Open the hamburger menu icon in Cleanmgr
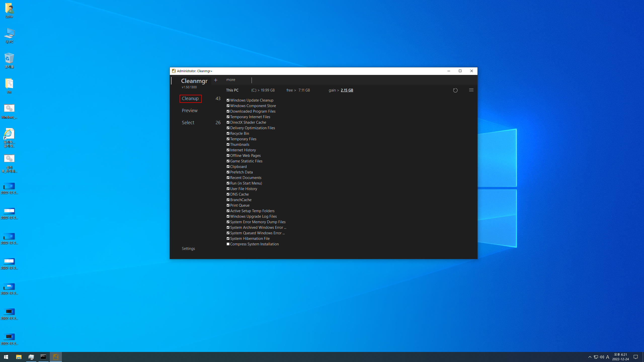644x362 pixels. 471,90
